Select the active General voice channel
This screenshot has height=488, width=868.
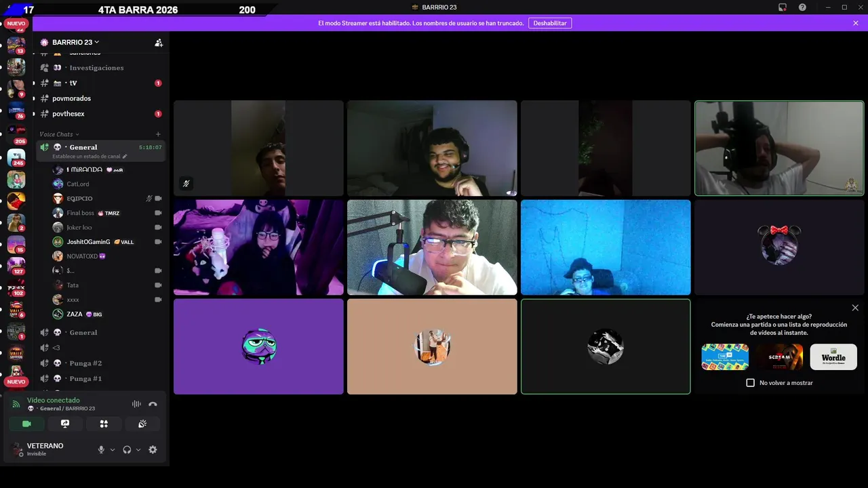[x=100, y=150]
